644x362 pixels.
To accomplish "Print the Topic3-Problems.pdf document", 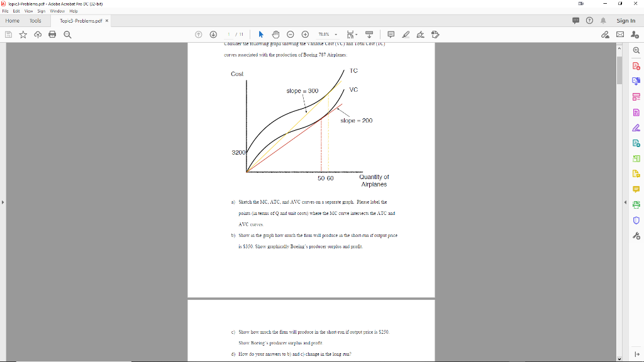I will click(52, 35).
